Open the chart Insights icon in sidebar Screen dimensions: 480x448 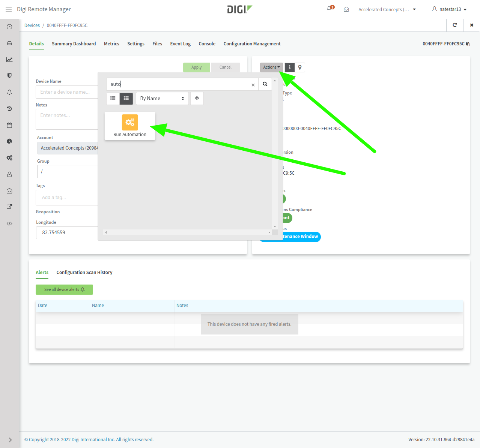tap(9, 60)
